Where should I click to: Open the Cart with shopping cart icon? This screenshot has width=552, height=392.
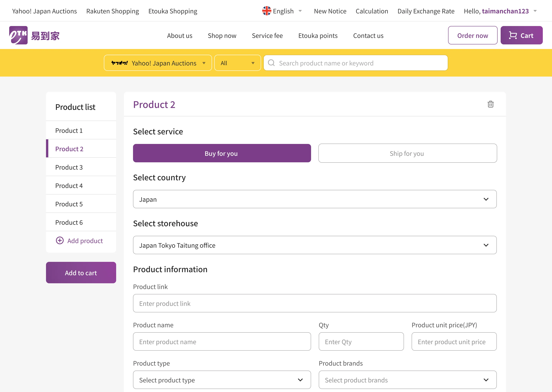tap(521, 35)
